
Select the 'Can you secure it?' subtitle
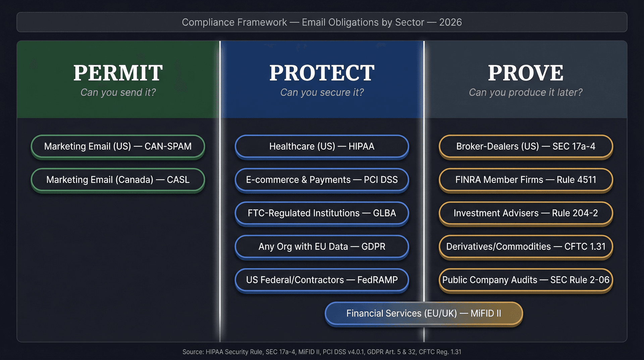coord(322,92)
